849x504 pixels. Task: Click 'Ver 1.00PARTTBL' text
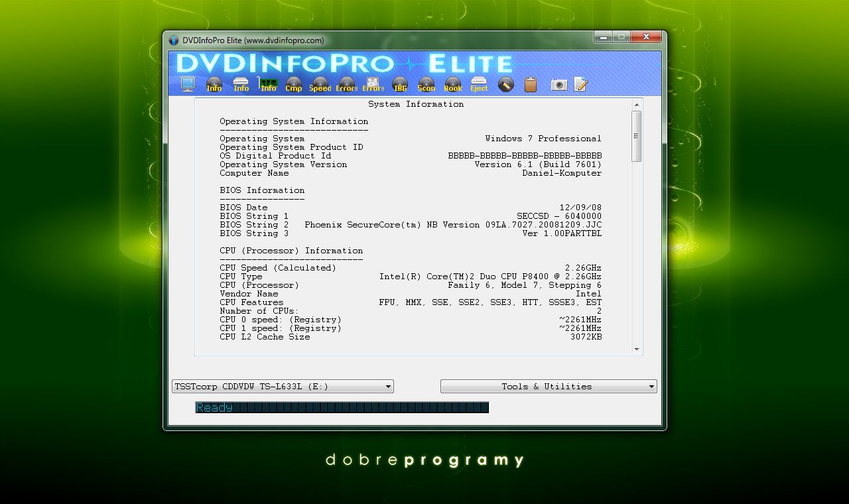click(562, 233)
